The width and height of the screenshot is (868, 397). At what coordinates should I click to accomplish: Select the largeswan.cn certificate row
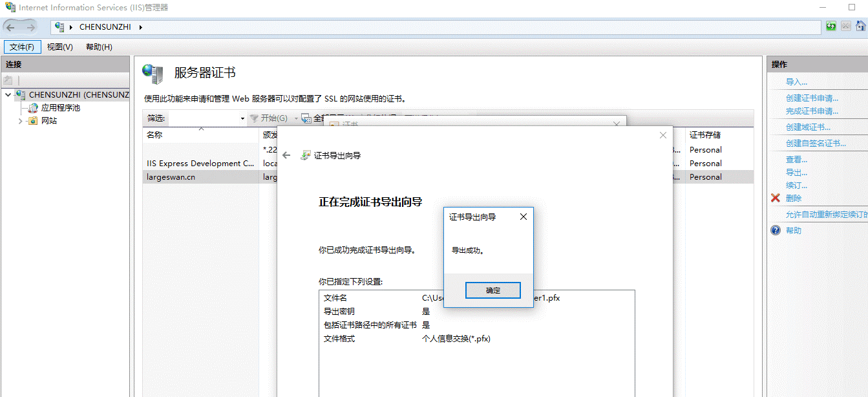point(448,177)
